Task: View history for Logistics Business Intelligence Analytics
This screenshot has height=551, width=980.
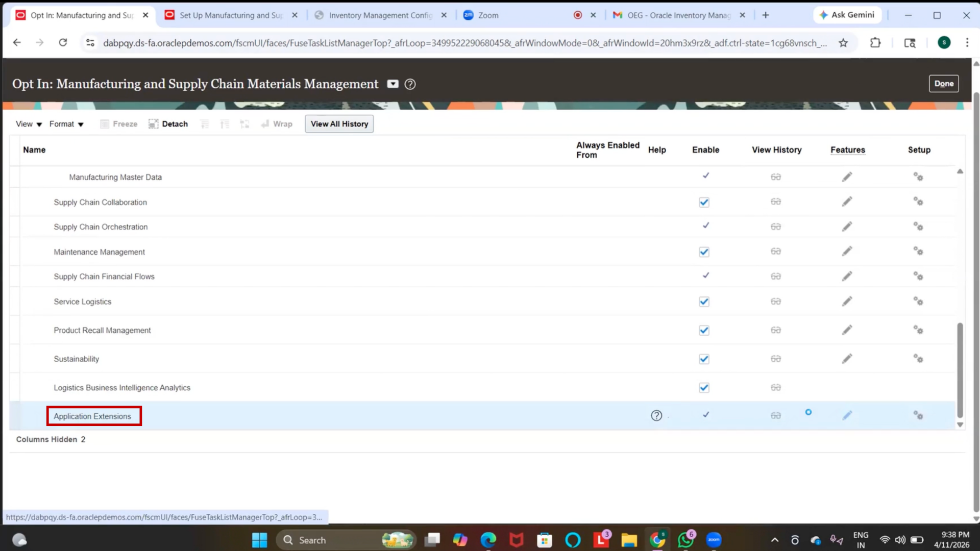Action: [x=776, y=388]
